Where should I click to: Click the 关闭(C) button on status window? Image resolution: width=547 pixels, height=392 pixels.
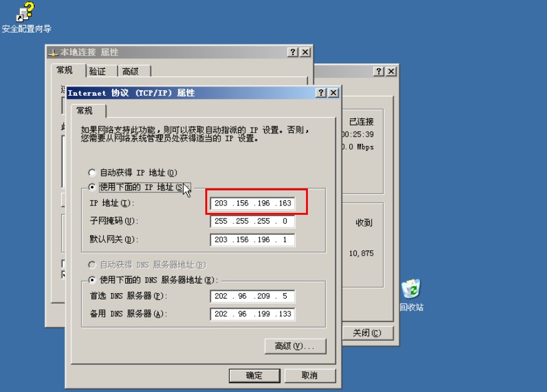pyautogui.click(x=367, y=333)
